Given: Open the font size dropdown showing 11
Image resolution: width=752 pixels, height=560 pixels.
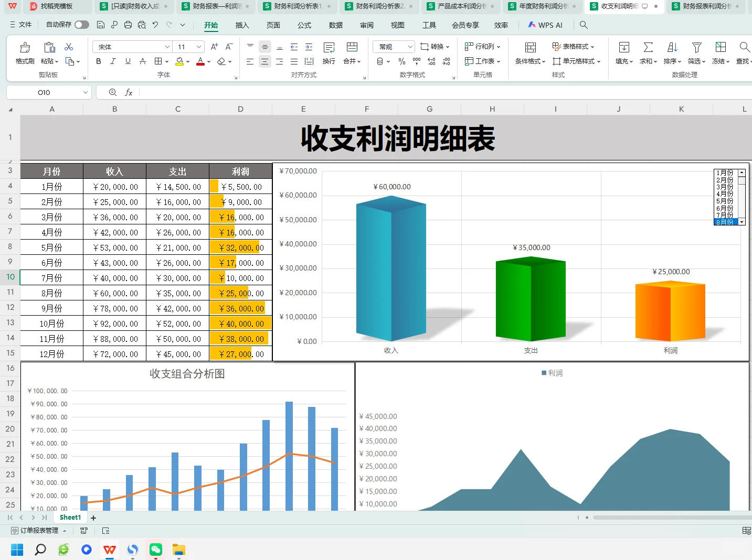Looking at the screenshot, I should coord(199,47).
